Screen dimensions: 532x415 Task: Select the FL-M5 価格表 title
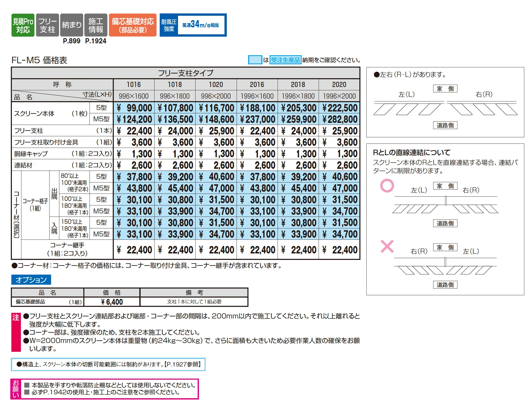tap(39, 60)
